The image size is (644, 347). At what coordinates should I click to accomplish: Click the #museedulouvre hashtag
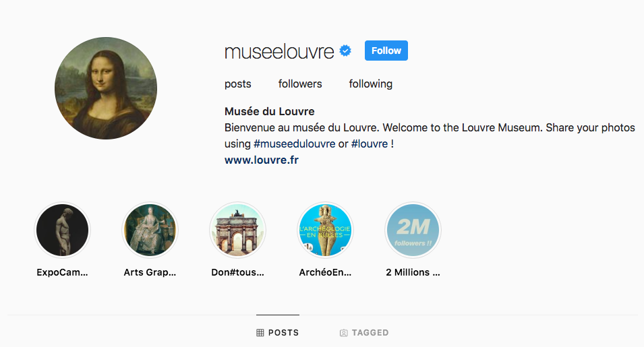(x=295, y=144)
